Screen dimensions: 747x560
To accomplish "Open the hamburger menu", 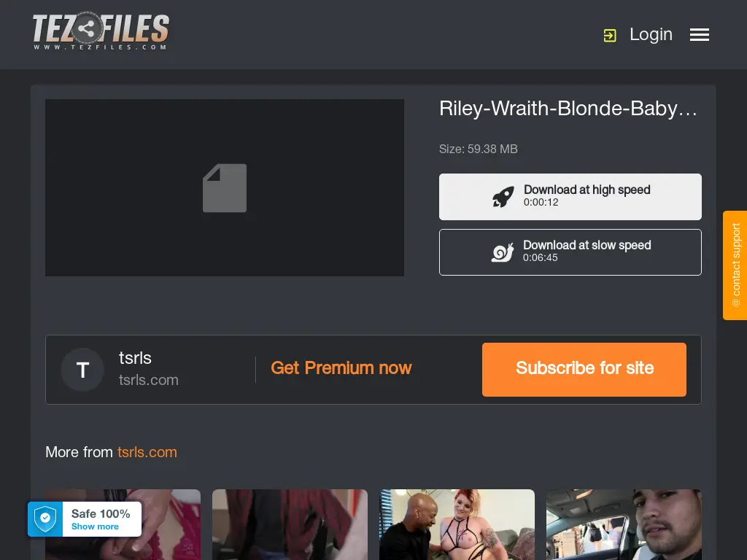I will coord(700,35).
